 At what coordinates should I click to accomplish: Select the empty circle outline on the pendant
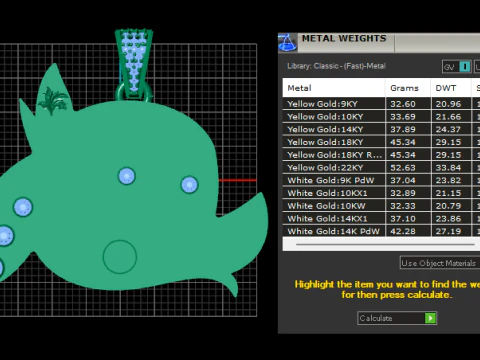[x=120, y=257]
